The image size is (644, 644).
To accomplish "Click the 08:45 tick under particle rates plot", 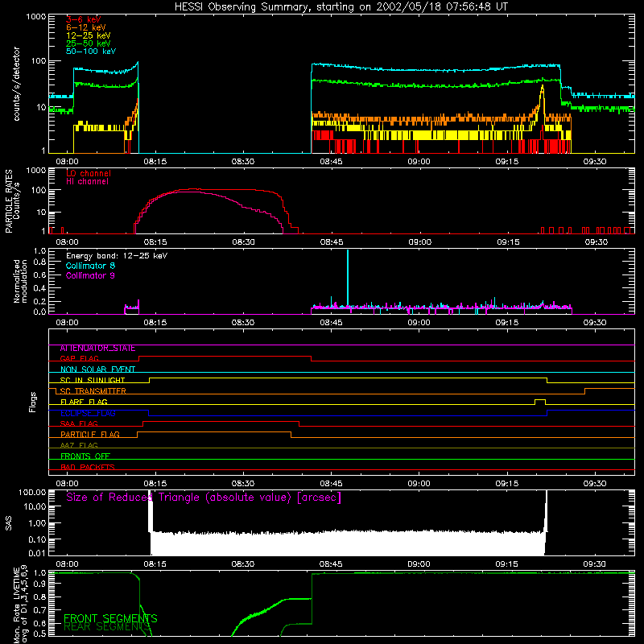I will (332, 242).
